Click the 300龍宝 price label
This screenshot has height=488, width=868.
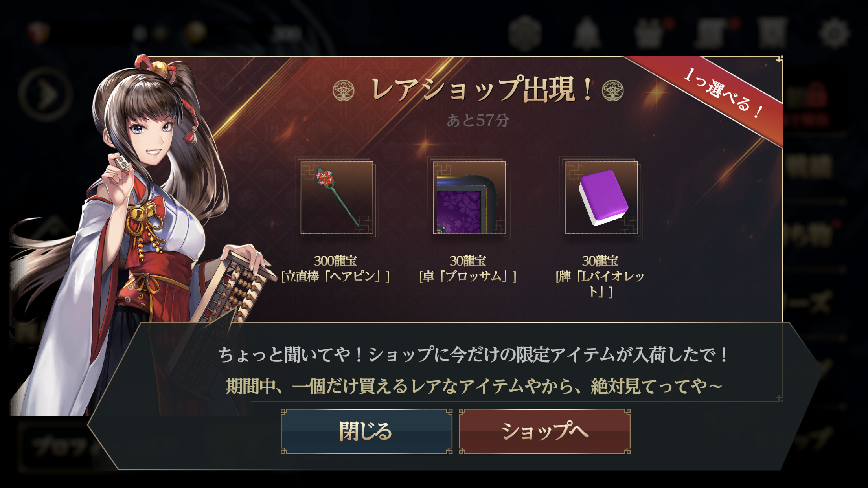tap(335, 261)
